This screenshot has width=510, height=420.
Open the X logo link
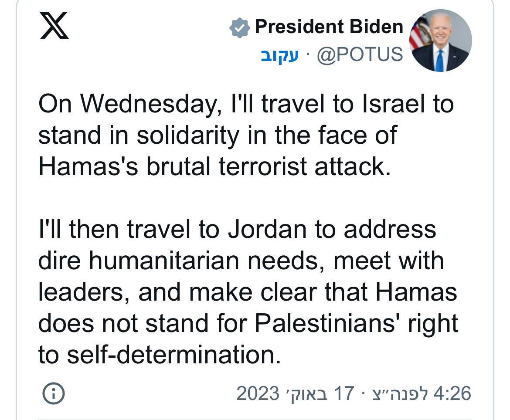54,26
